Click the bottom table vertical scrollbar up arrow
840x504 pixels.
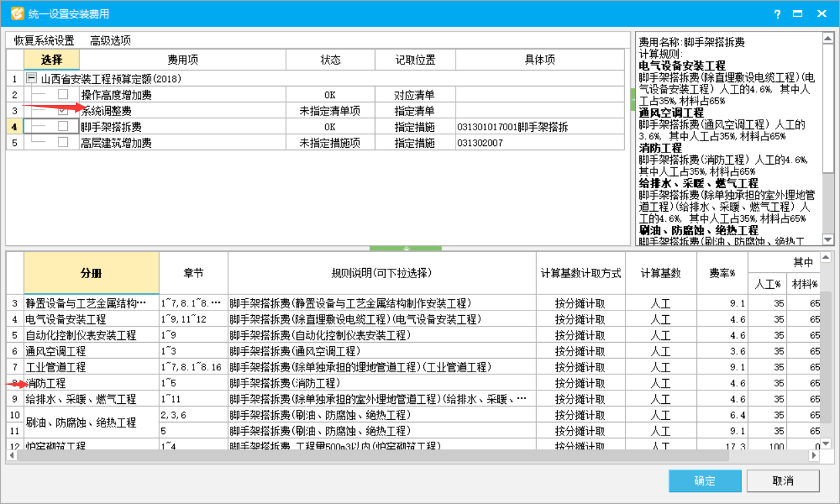pyautogui.click(x=827, y=257)
